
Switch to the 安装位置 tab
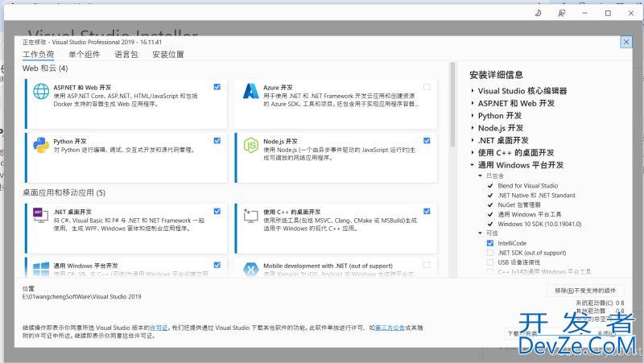point(168,55)
